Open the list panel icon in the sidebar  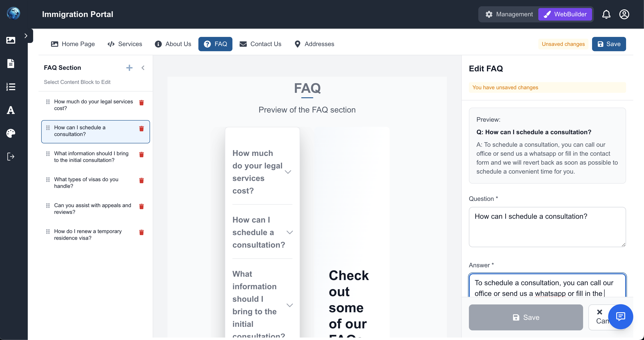(x=11, y=87)
